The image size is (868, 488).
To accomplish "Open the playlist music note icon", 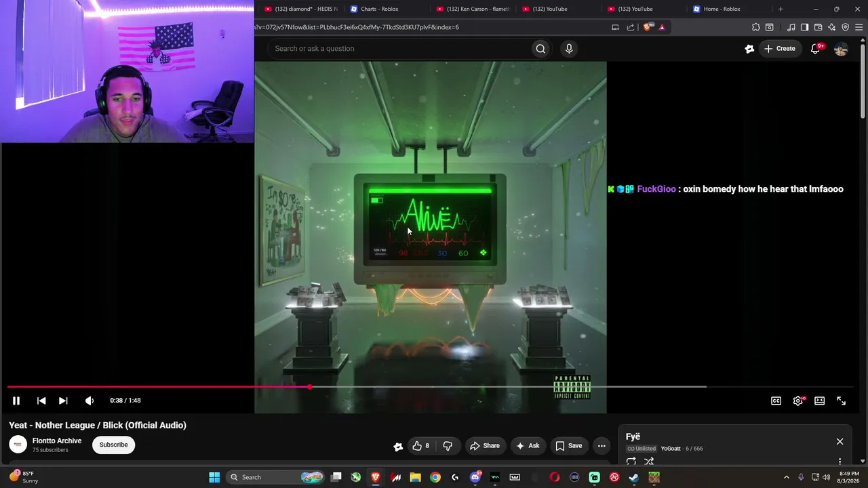I will [791, 27].
